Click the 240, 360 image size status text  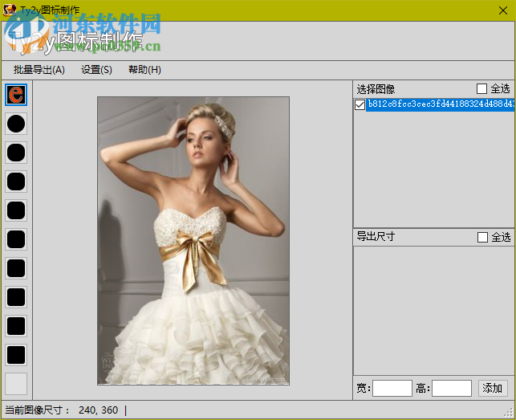point(98,410)
